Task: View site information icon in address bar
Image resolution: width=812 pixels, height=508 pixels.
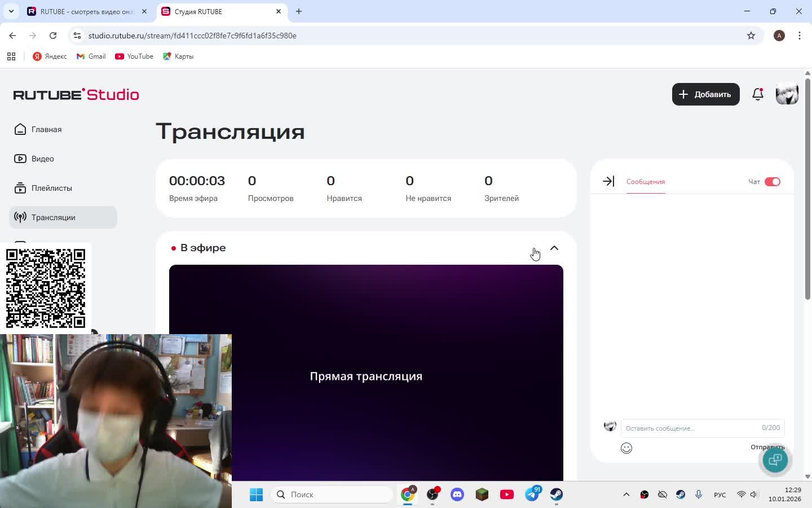Action: (x=77, y=36)
